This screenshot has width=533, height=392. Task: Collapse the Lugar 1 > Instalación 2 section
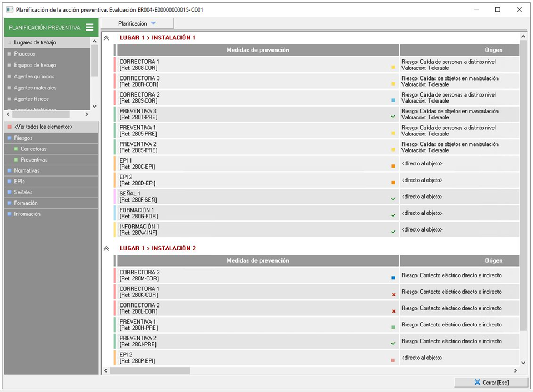106,249
